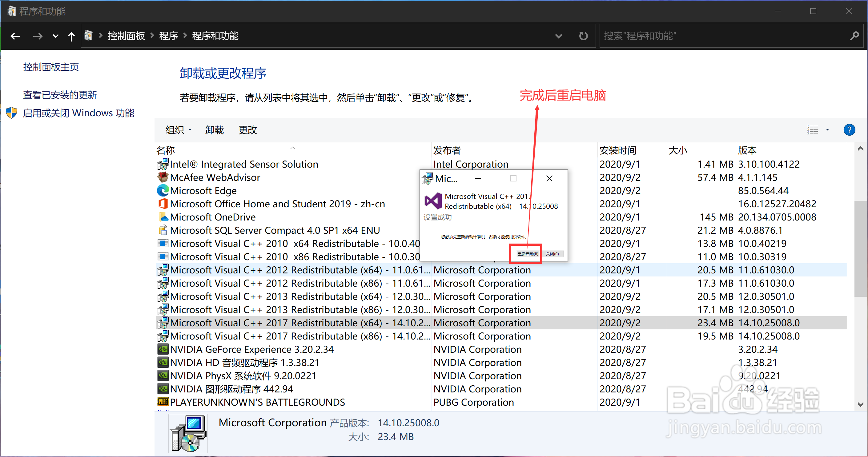
Task: Open Help via the question mark icon
Action: 850,130
